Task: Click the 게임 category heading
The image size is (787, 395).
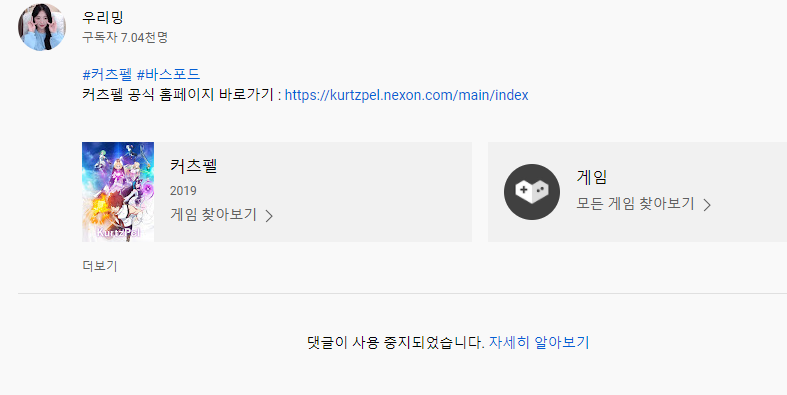Action: click(592, 177)
